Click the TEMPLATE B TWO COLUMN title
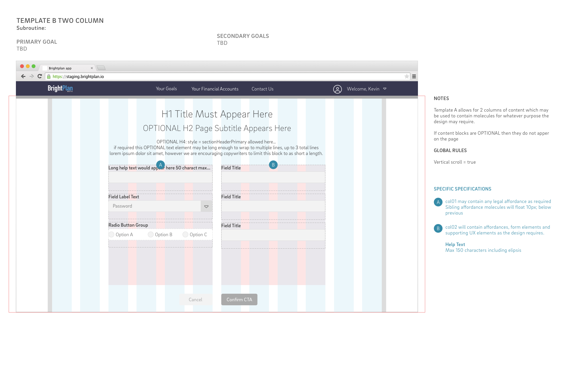 click(x=60, y=21)
